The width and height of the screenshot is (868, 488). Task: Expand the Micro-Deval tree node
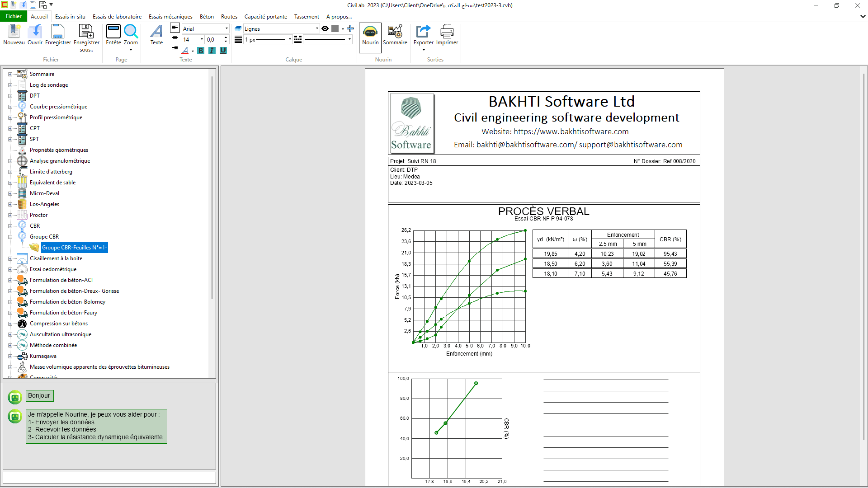tap(10, 193)
